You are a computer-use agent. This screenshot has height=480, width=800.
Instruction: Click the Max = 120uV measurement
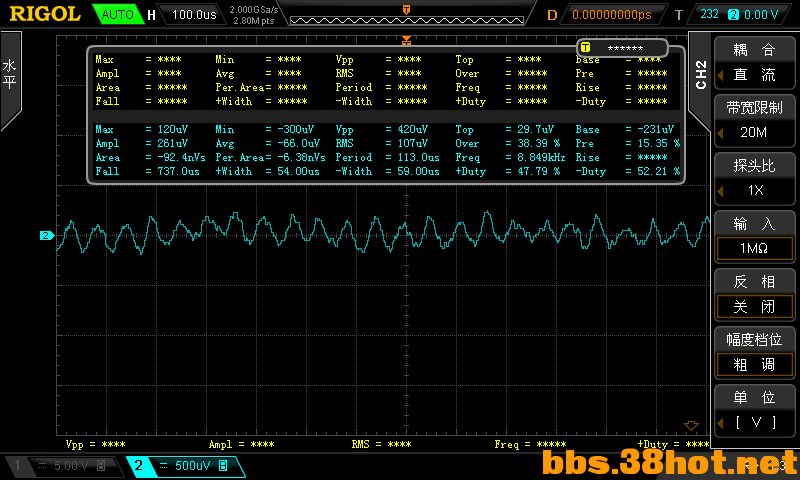142,130
